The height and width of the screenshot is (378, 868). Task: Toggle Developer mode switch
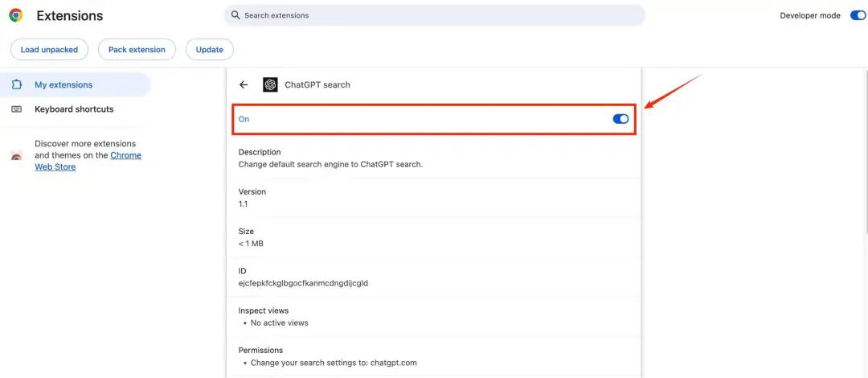(x=858, y=15)
